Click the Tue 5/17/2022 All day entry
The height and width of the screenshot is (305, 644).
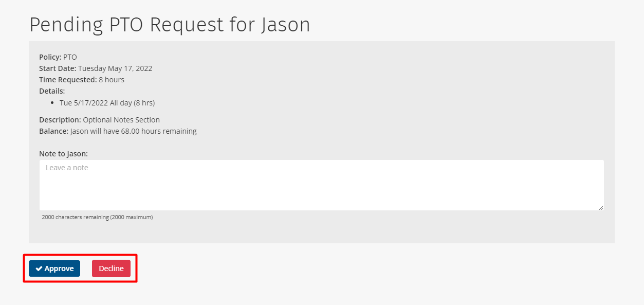[107, 103]
